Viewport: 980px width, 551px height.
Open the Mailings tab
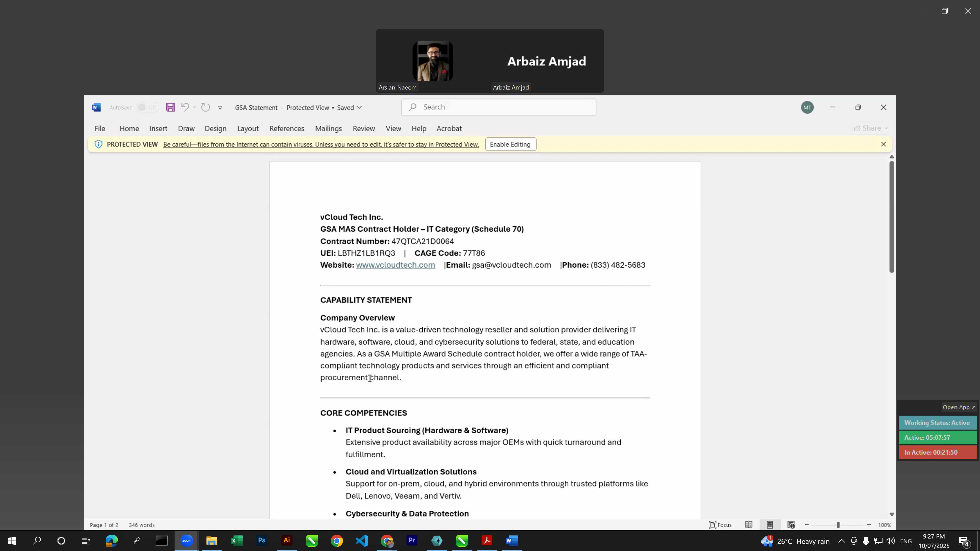pyautogui.click(x=328, y=129)
